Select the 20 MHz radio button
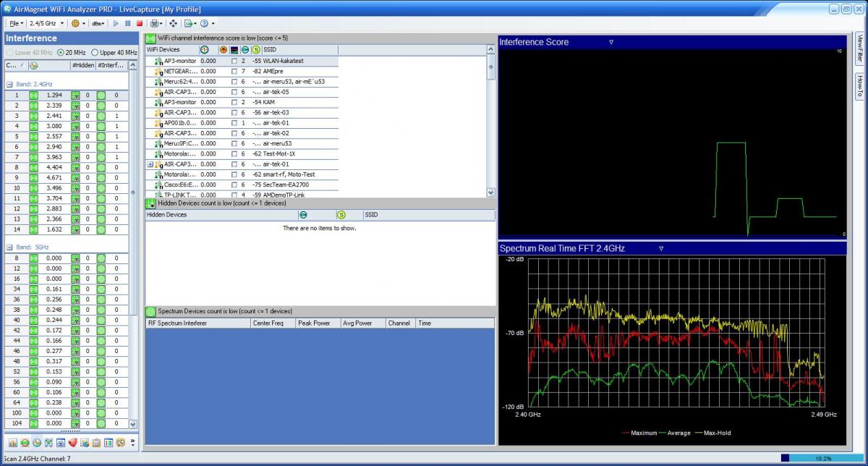 click(61, 53)
